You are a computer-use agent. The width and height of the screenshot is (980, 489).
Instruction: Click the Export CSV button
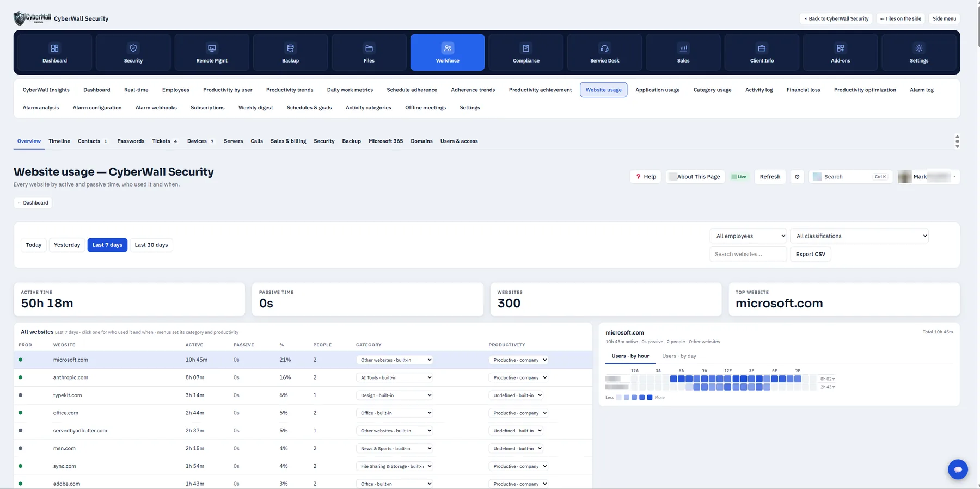click(x=810, y=254)
